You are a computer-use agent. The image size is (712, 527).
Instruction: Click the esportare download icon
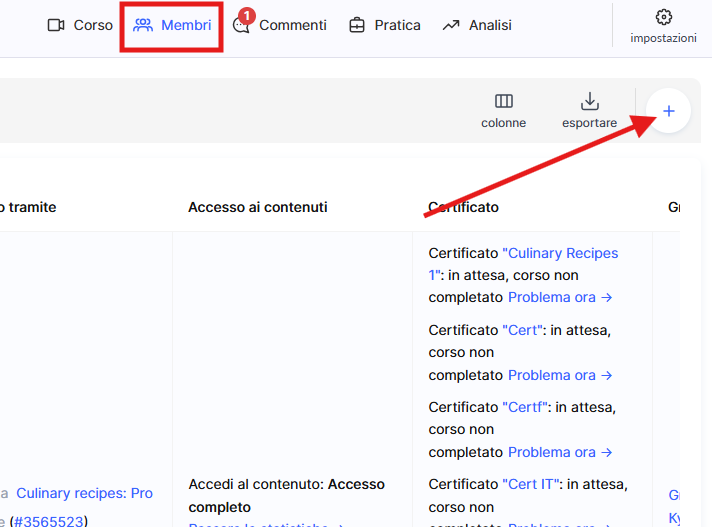pyautogui.click(x=589, y=110)
